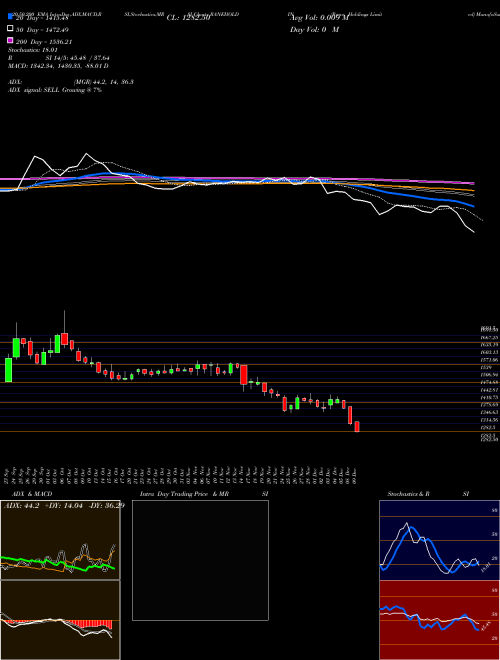Click the magenta 200 Day EMA legend swatch
Image resolution: width=500 pixels, height=660 pixels.
click(x=11, y=40)
